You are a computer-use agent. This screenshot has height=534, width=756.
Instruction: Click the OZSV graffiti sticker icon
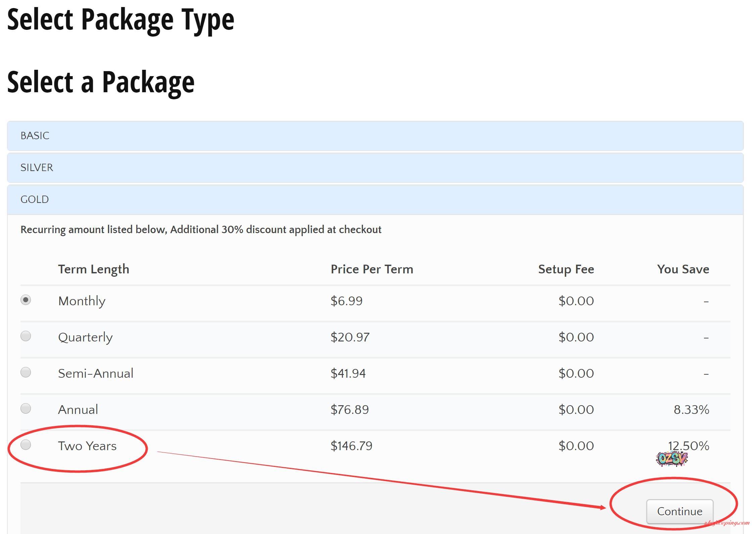pos(672,459)
